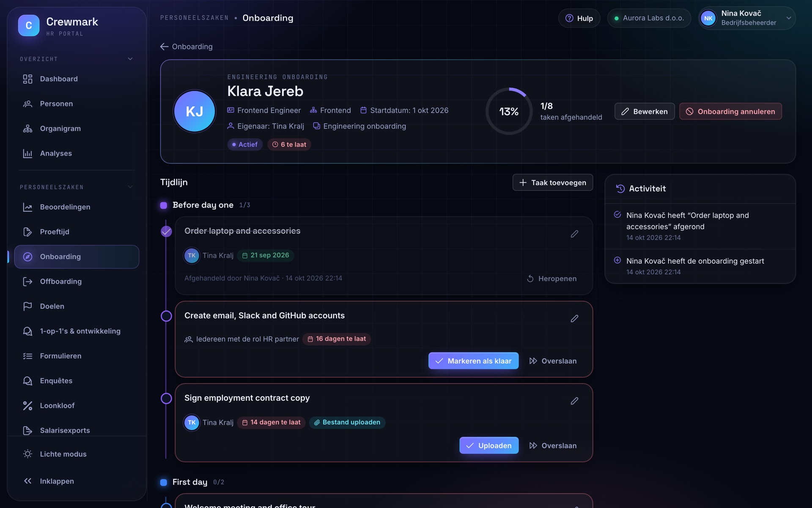Click the 13% progress ring
The width and height of the screenshot is (812, 508).
pyautogui.click(x=509, y=111)
